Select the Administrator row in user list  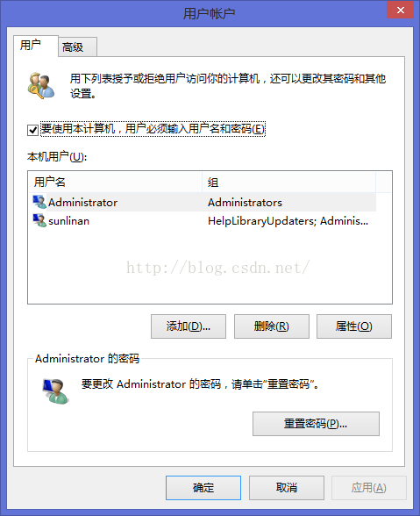click(203, 202)
